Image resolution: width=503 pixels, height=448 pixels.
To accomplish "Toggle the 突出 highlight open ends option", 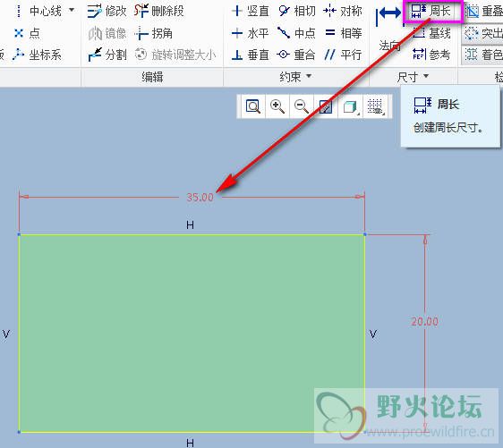I will click(482, 33).
